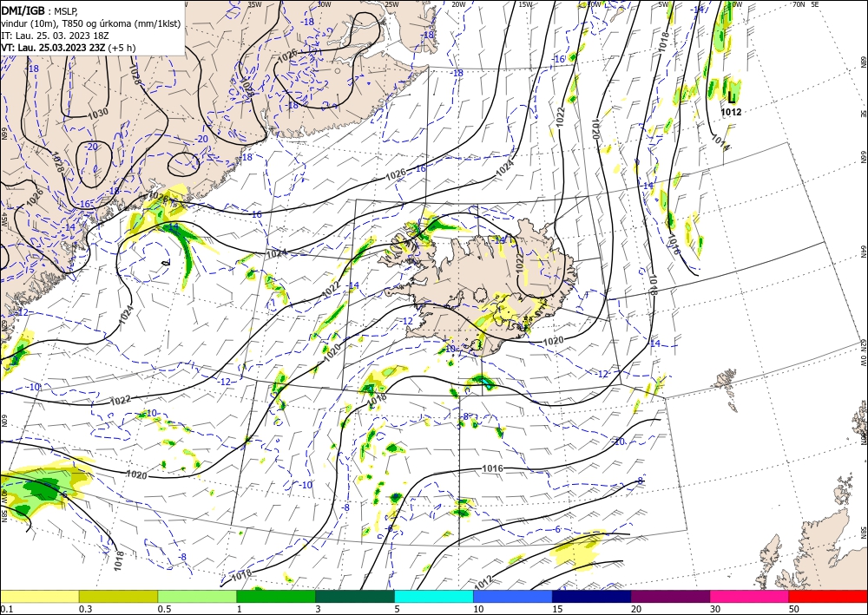Pick the blue 10–15 legend swatch

513,596
